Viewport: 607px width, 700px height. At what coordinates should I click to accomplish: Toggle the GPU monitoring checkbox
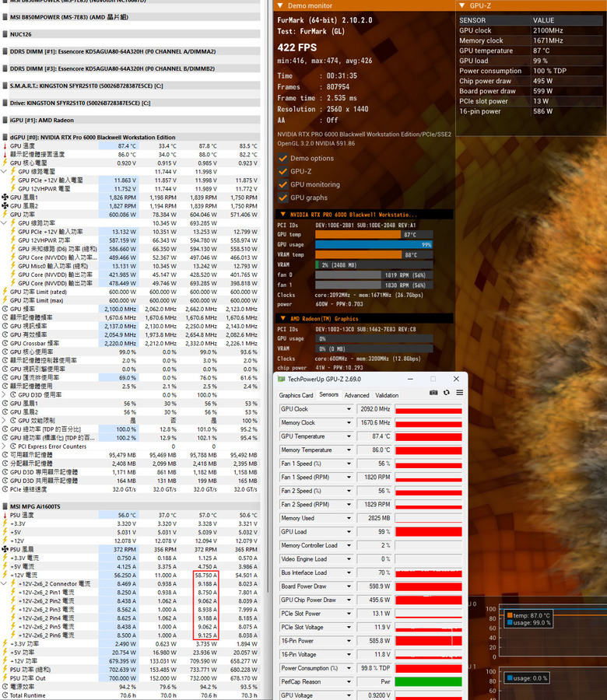click(x=282, y=184)
